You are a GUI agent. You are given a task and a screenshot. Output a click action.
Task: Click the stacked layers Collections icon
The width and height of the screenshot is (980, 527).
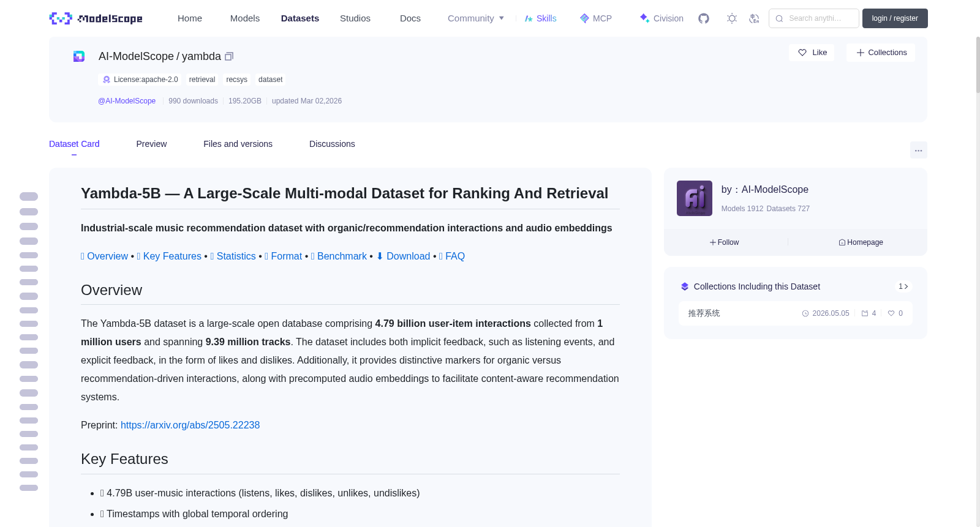[x=685, y=286]
